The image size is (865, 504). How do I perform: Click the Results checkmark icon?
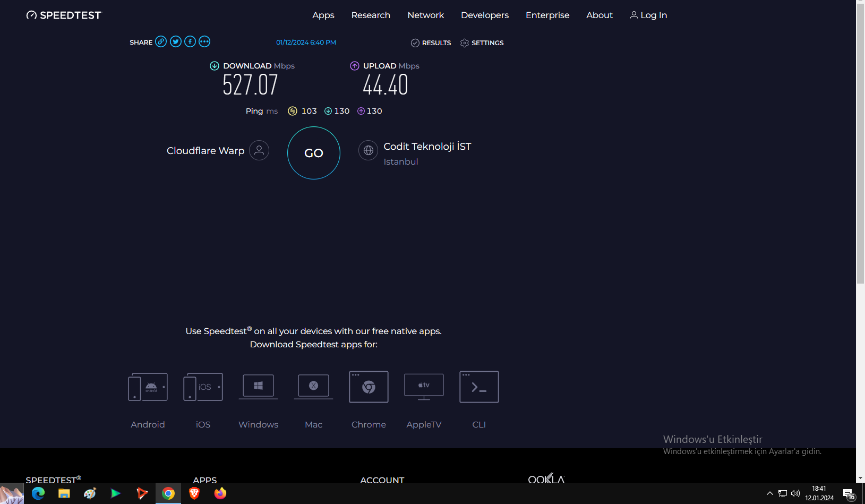pos(415,43)
